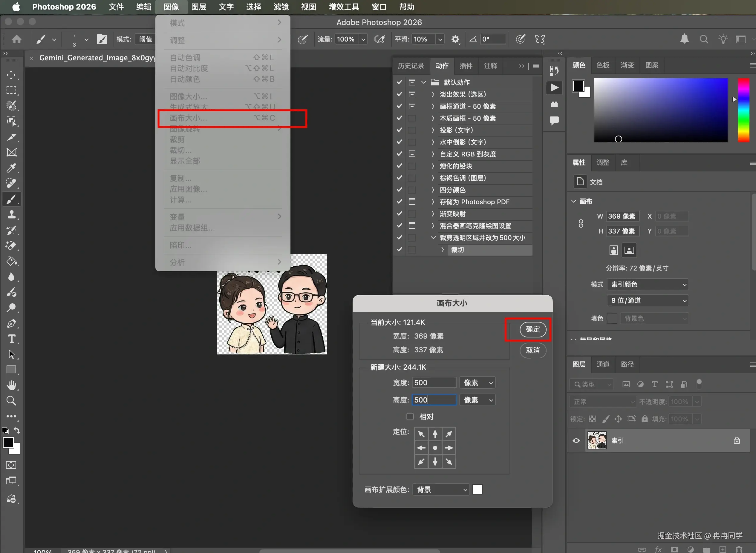Click the Play action icon
Viewport: 756px width, 553px height.
(554, 88)
